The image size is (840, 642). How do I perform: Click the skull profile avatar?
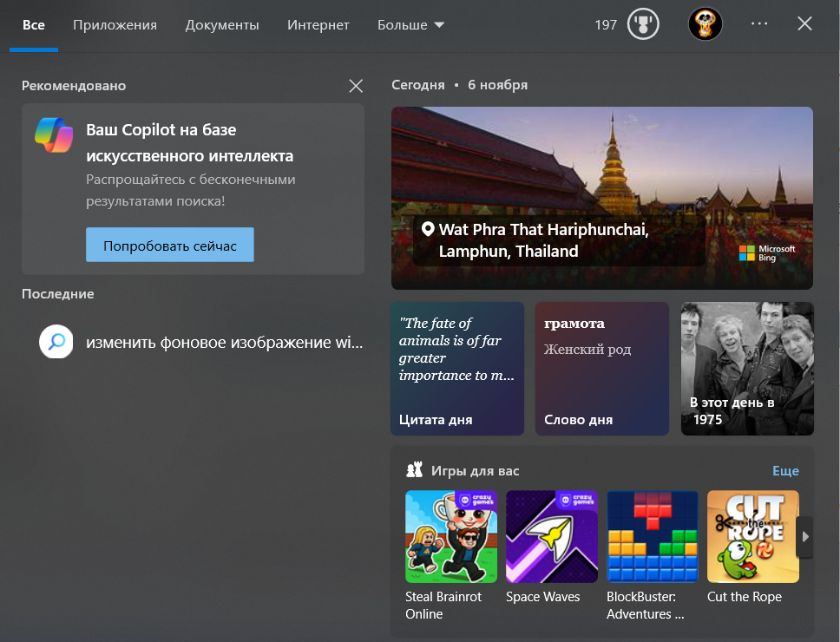[705, 24]
